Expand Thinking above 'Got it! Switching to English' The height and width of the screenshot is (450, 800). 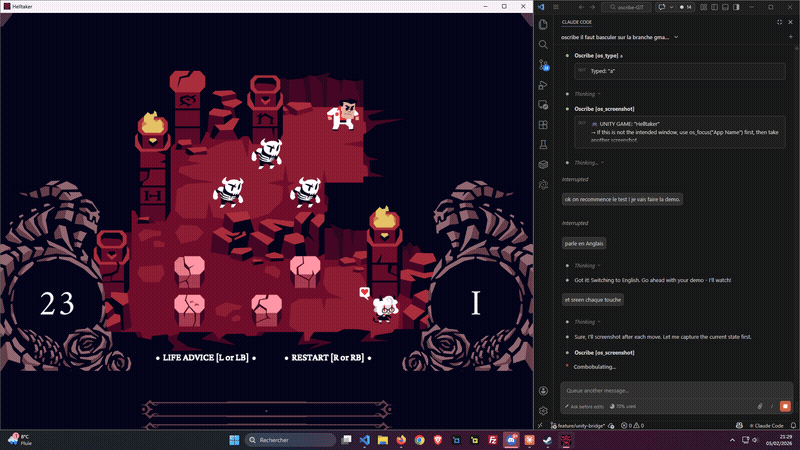[x=587, y=266]
